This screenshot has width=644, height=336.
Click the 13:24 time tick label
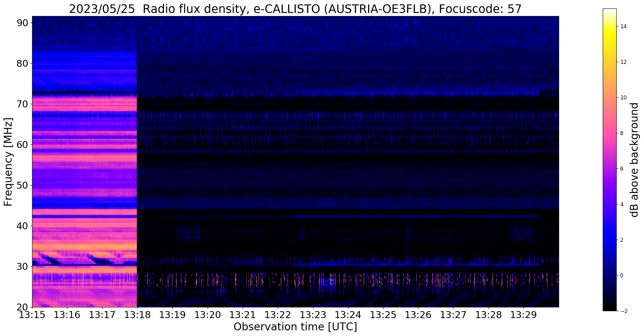click(348, 315)
